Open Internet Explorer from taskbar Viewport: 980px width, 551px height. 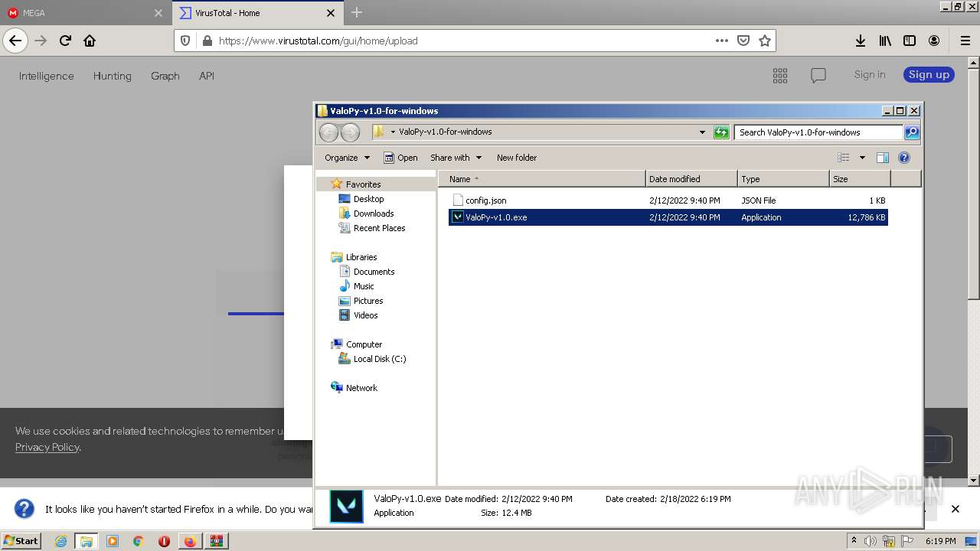pos(60,541)
